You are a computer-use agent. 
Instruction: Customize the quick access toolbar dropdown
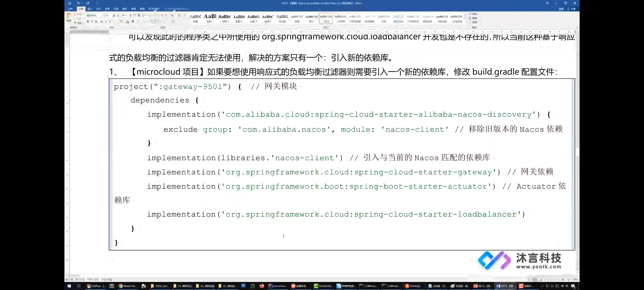(x=97, y=3)
